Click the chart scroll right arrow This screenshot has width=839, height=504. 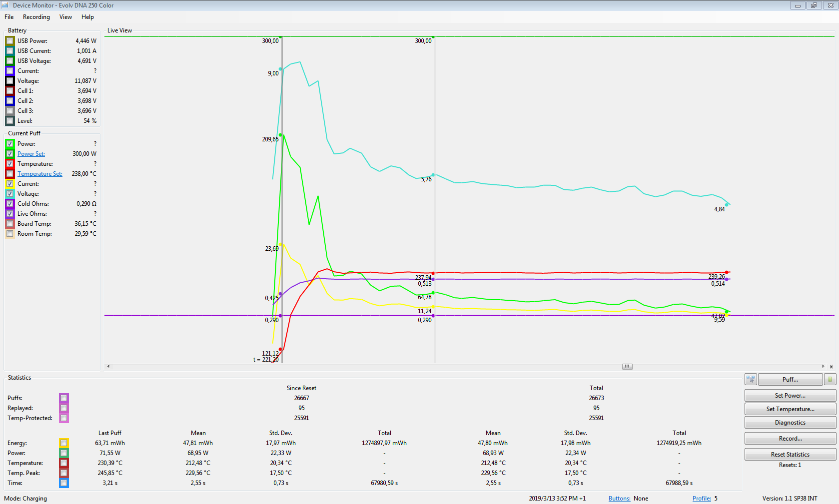click(x=823, y=367)
